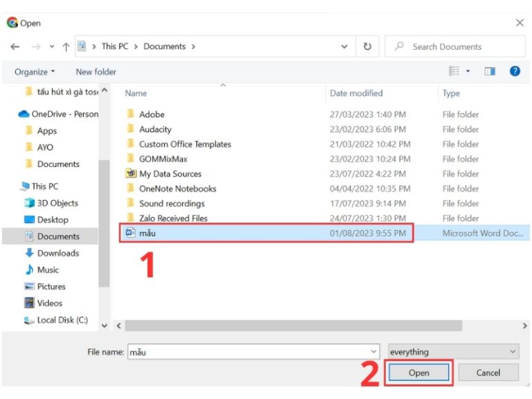Viewport: 532px width, 399px height.
Task: Open the everything file type dropdown
Action: point(453,352)
